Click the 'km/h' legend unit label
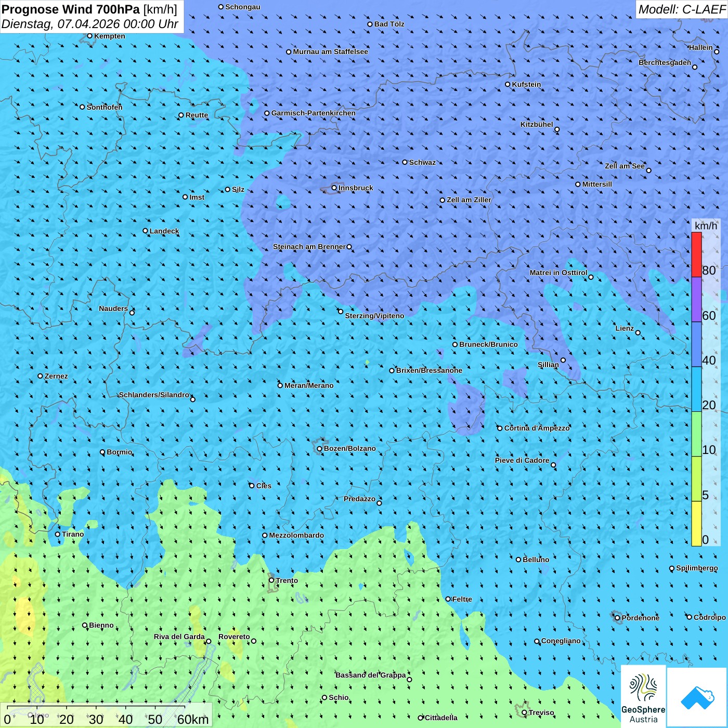 click(706, 226)
